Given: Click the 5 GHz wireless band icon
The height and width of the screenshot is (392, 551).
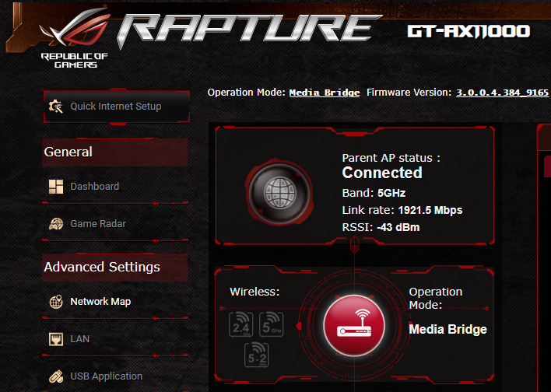Looking at the screenshot, I should pos(272,323).
